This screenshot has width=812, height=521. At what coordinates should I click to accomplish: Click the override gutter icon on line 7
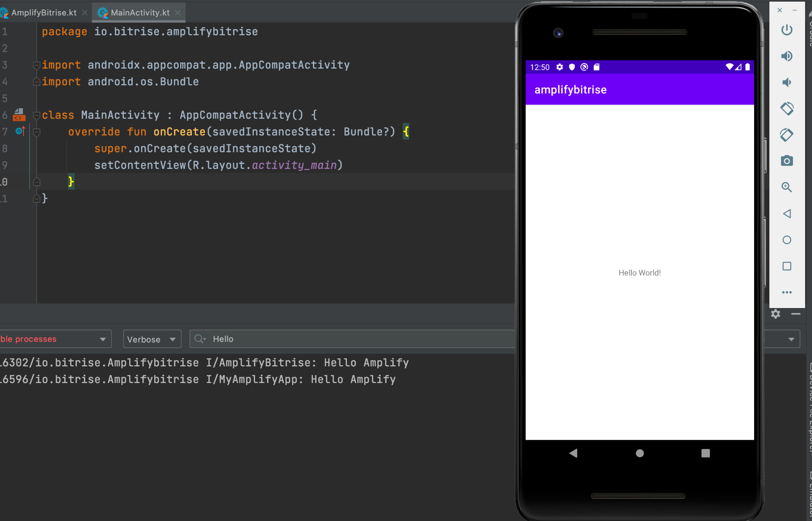21,131
